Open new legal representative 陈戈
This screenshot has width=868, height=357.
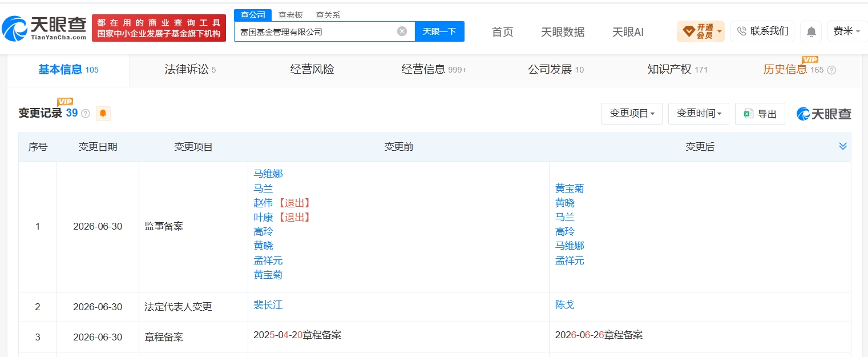(564, 305)
